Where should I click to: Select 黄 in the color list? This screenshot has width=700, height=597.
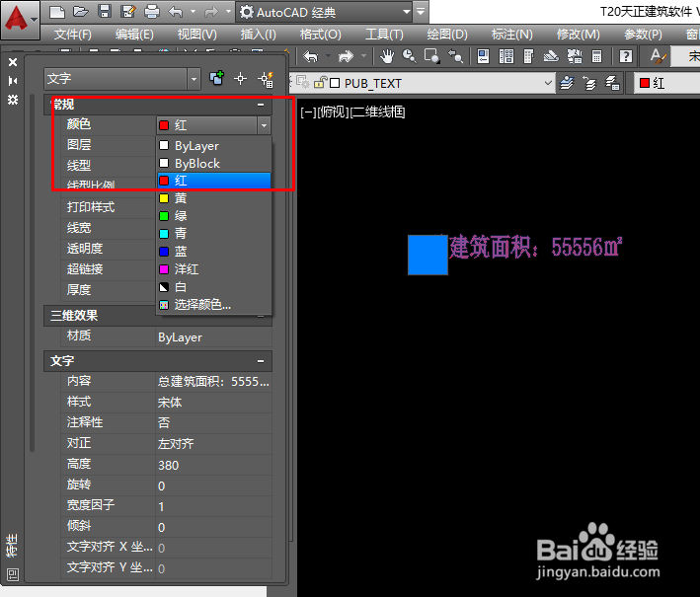pyautogui.click(x=214, y=198)
